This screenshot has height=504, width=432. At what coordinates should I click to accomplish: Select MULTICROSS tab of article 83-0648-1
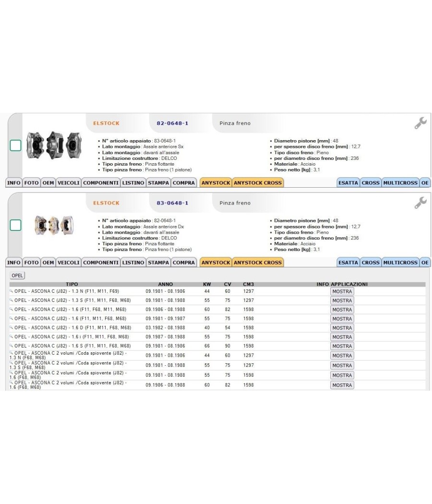pos(400,263)
